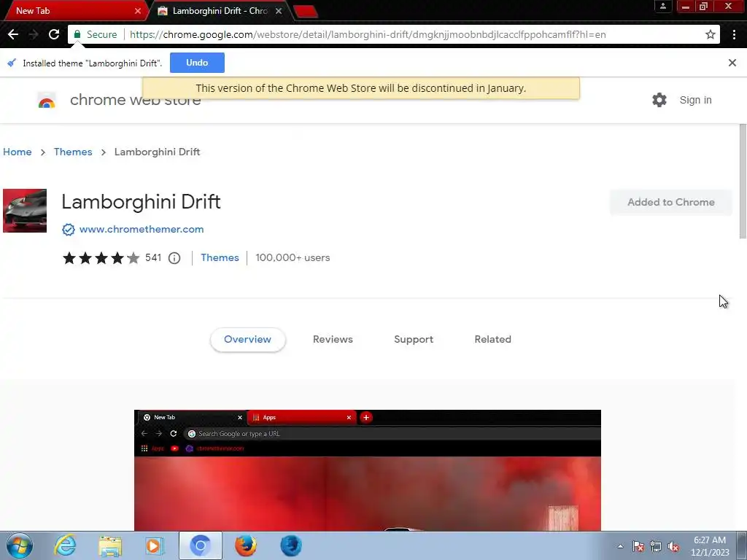Viewport: 747px width, 560px height.
Task: Open the Chrome three-dot menu
Action: pyautogui.click(x=734, y=34)
